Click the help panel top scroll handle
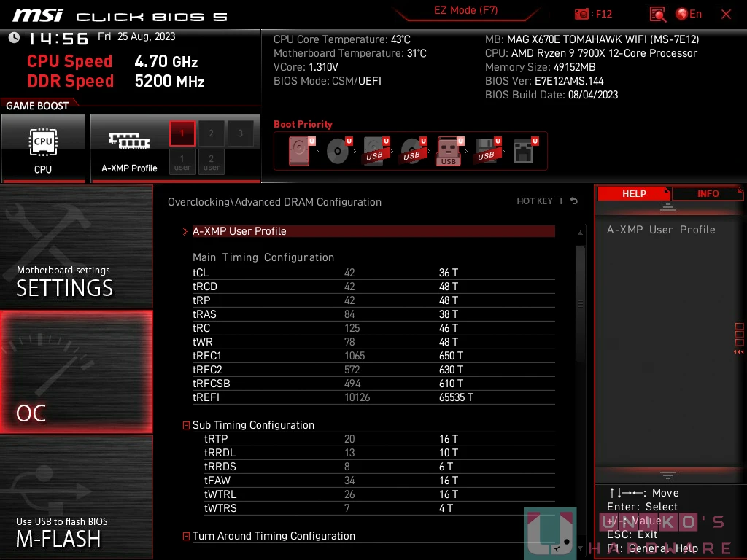 [668, 206]
